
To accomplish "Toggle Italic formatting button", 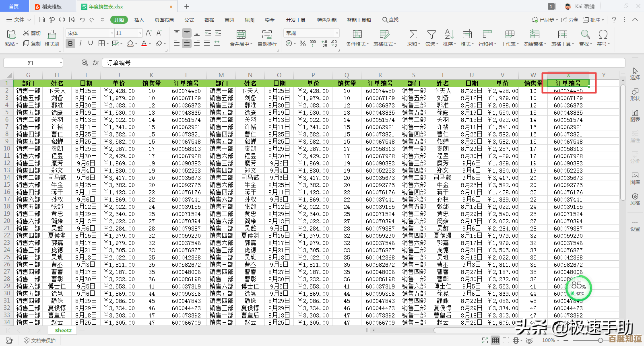I will click(x=80, y=43).
